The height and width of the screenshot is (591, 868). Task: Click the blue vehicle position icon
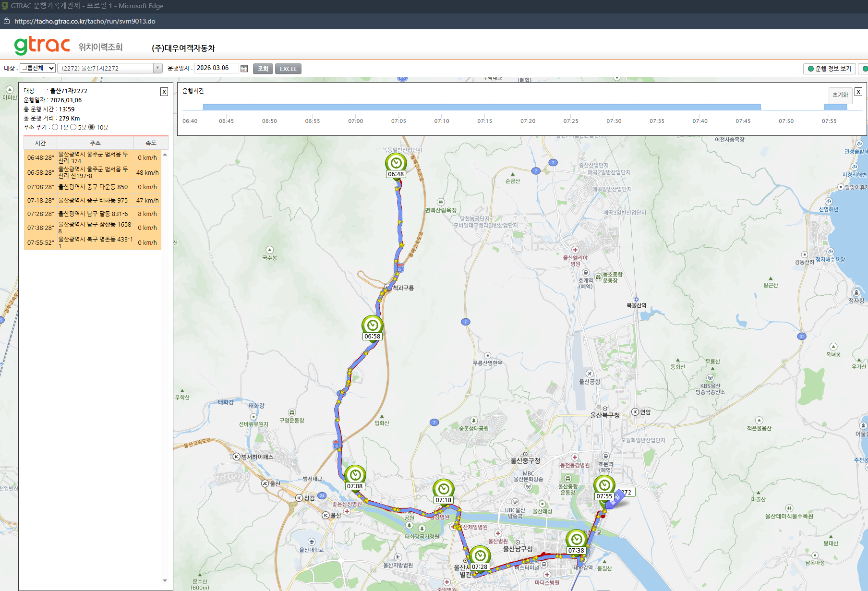(x=615, y=499)
